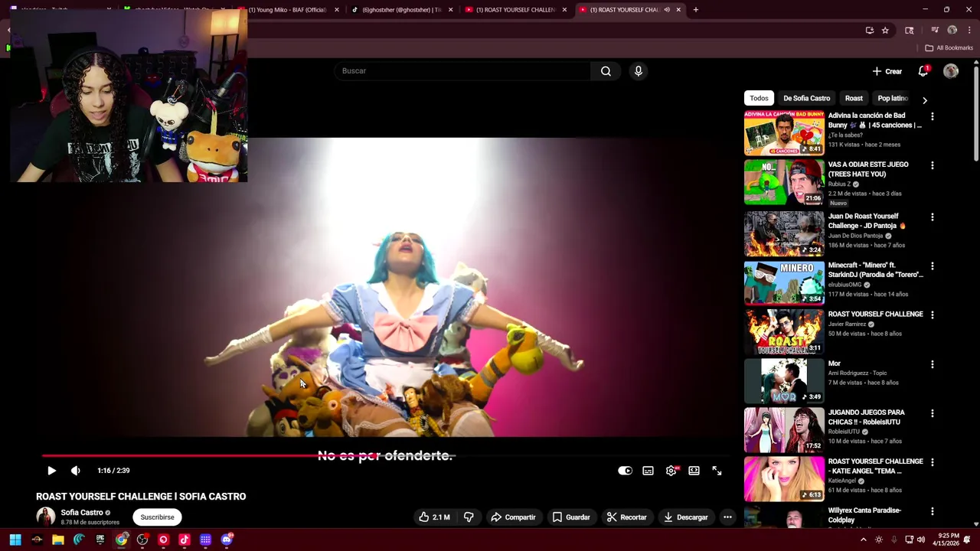Open the Windows Start menu
980x551 pixels.
click(15, 540)
